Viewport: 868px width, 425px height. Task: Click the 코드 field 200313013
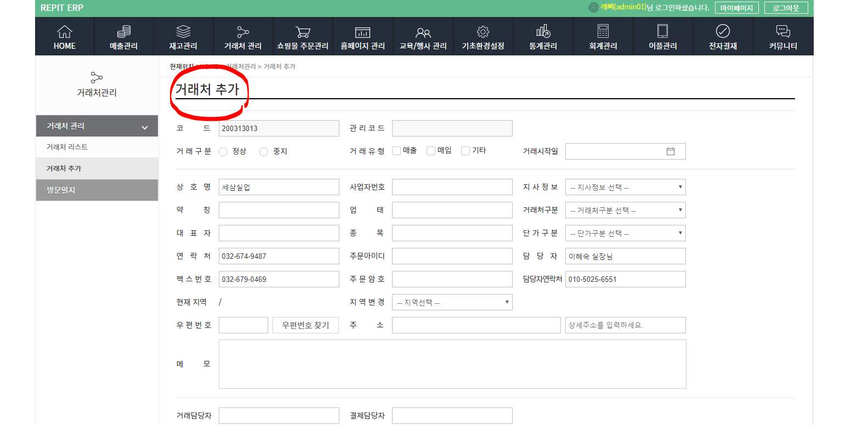pyautogui.click(x=279, y=128)
